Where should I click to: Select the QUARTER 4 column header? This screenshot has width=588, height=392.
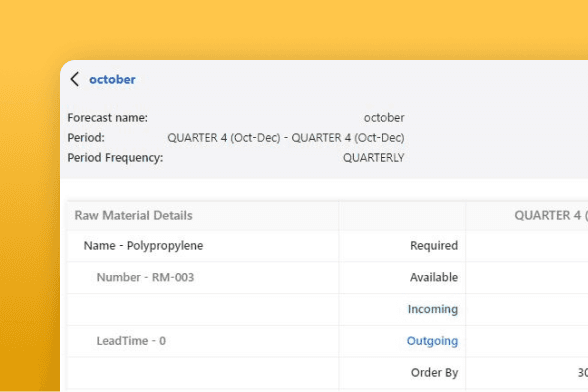point(551,215)
